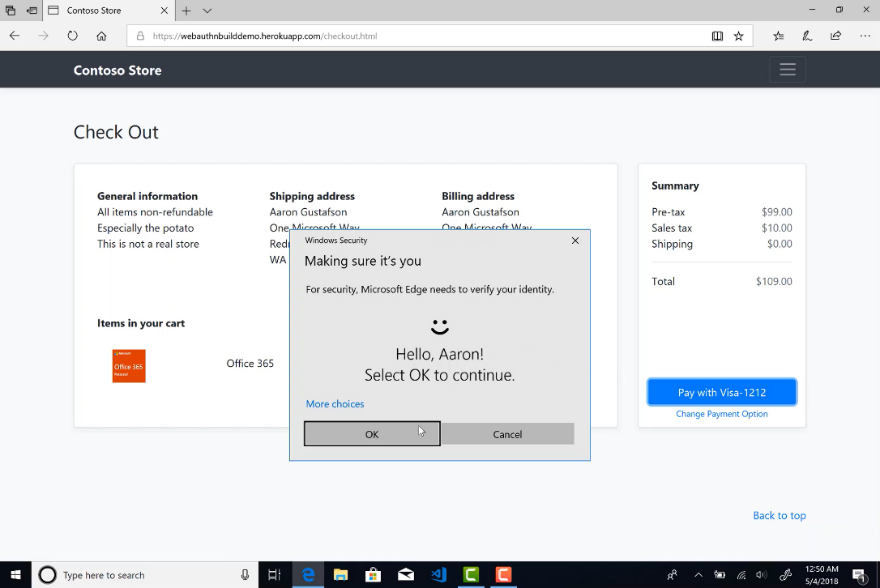Open Visual Studio Code from taskbar
Viewport: 880px width, 588px height.
coord(438,574)
